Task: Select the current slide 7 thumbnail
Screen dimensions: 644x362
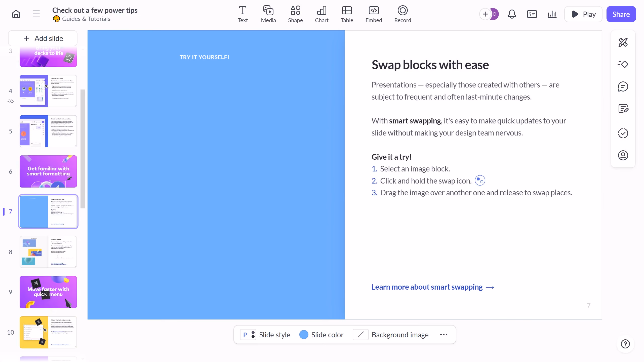Action: (48, 212)
